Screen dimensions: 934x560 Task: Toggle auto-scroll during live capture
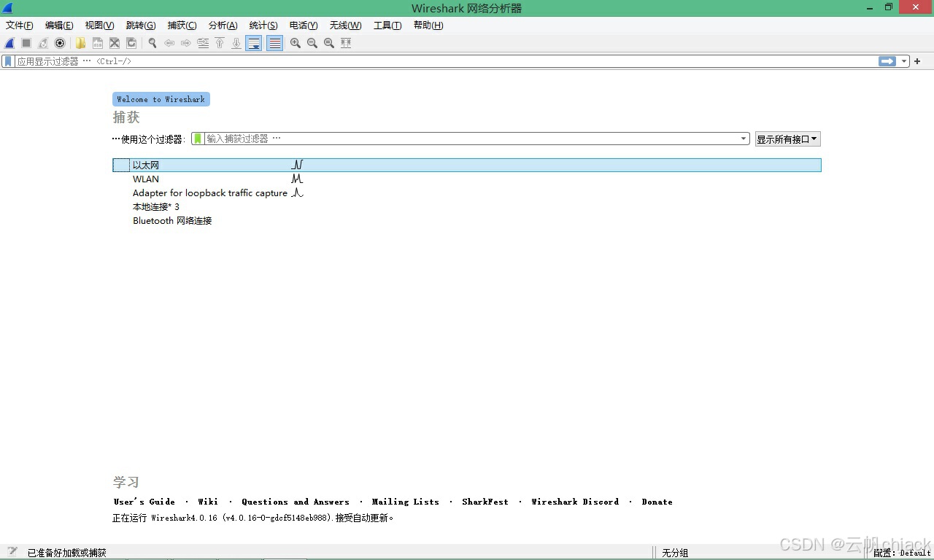pyautogui.click(x=254, y=43)
